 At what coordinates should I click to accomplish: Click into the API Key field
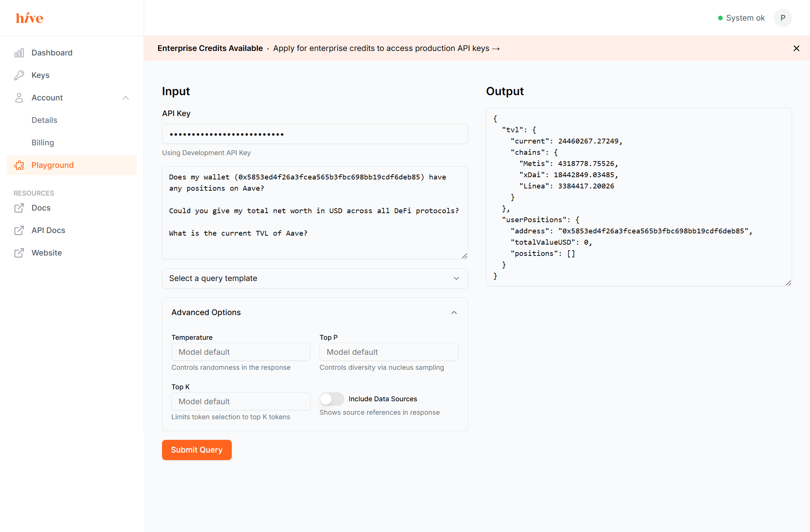[315, 134]
